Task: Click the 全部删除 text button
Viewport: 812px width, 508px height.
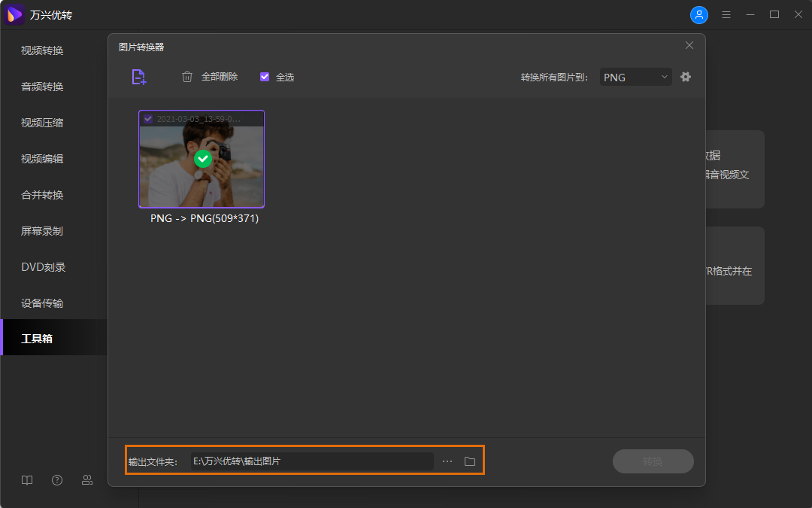Action: tap(220, 77)
